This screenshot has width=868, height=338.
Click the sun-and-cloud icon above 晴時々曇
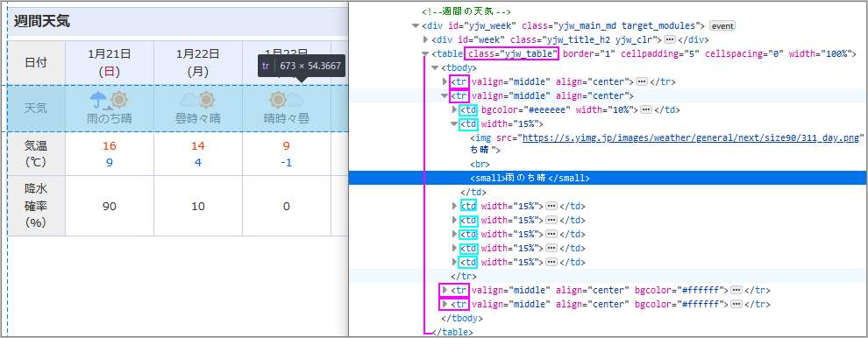click(286, 100)
